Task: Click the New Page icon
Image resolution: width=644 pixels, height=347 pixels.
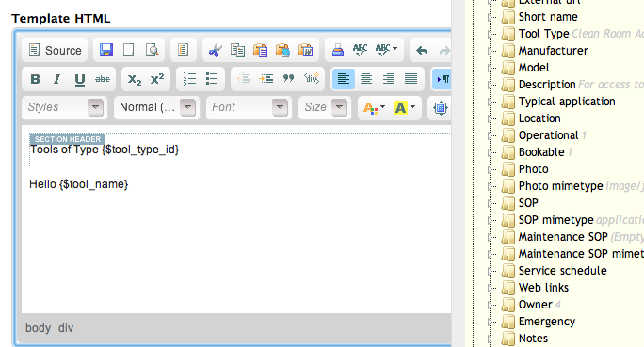Action: (x=129, y=51)
